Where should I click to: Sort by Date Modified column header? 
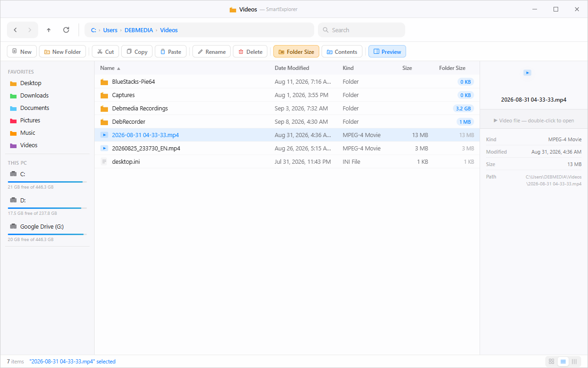(292, 68)
